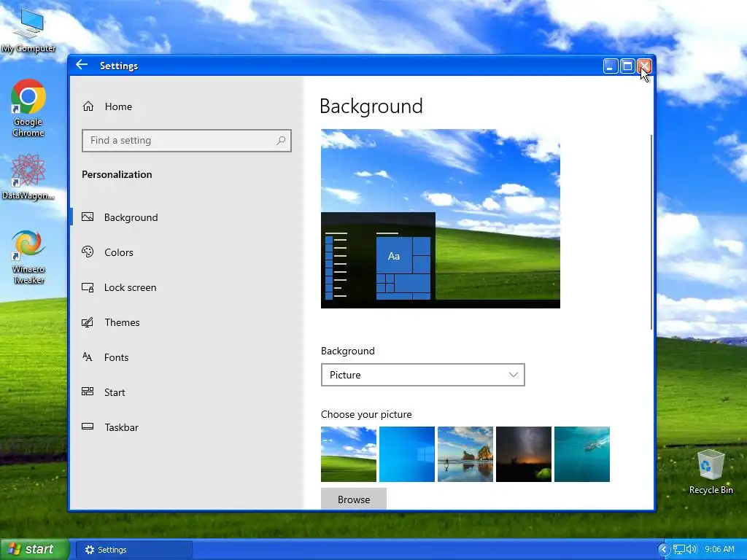Click the Taskbar icon in sidebar
Screen dimensions: 747x560
88,427
